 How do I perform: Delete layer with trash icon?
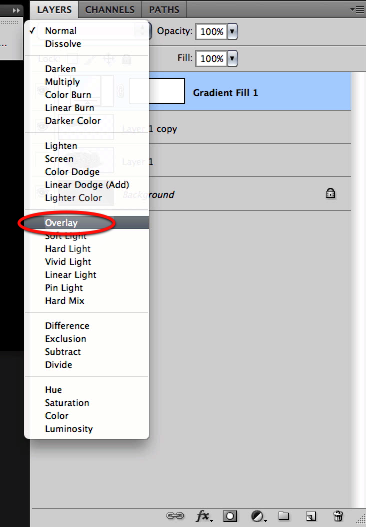338,515
